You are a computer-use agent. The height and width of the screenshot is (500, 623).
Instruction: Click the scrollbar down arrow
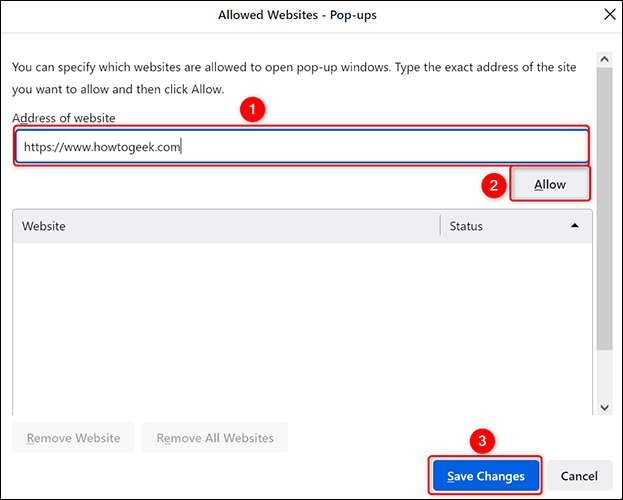coord(604,407)
